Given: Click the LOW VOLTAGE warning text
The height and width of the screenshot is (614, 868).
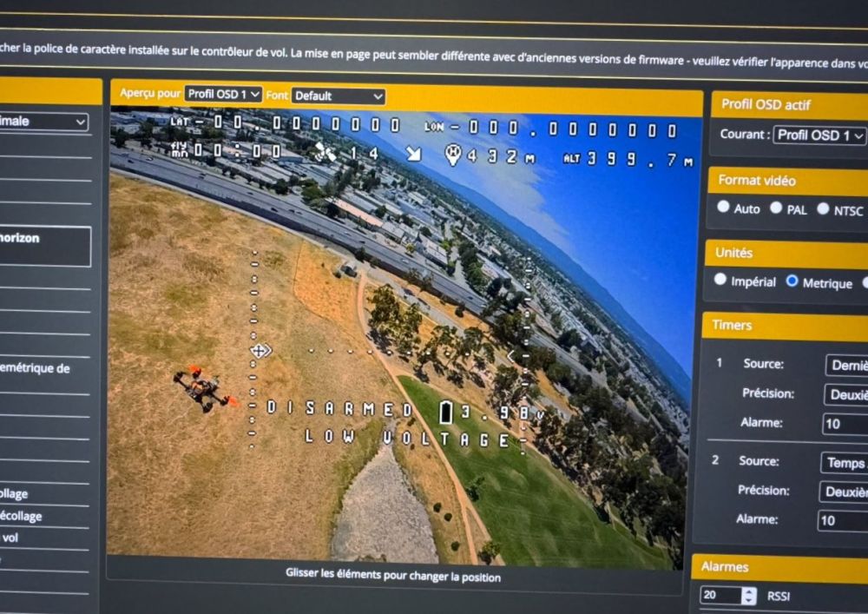Looking at the screenshot, I should pyautogui.click(x=408, y=439).
